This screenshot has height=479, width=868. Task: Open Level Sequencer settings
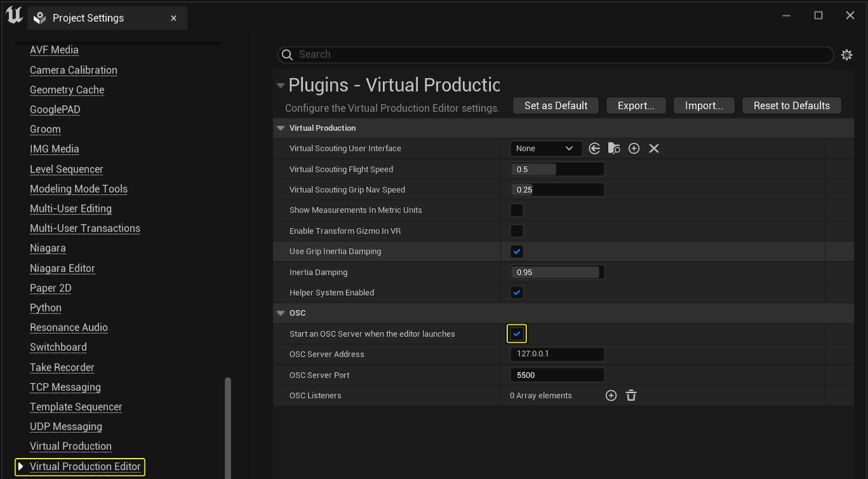click(66, 169)
